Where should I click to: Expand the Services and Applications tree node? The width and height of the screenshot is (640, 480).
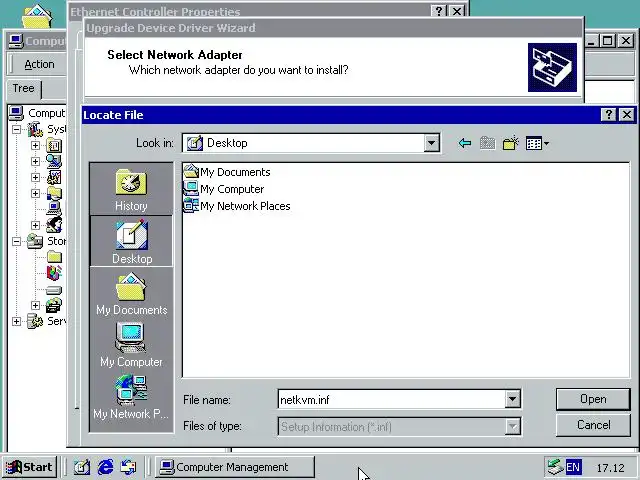pyautogui.click(x=16, y=321)
